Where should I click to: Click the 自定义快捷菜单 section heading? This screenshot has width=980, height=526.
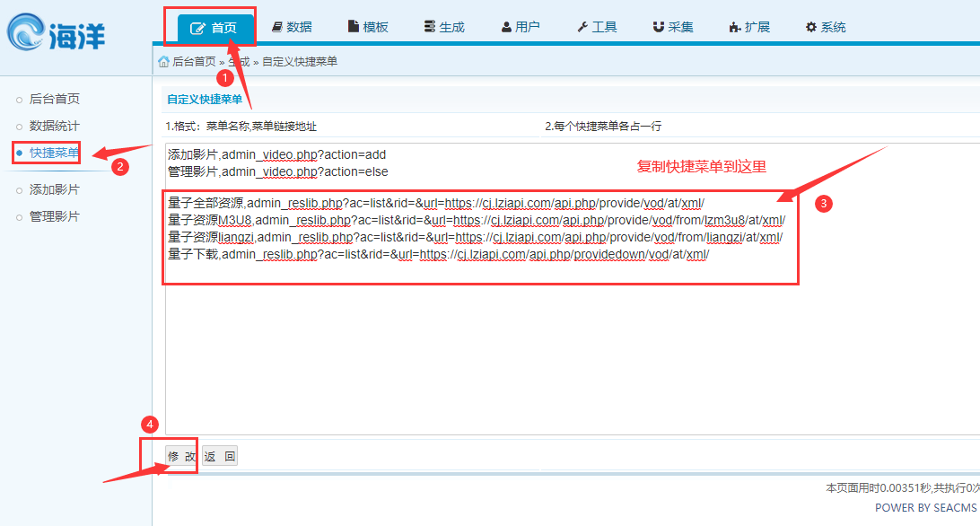(205, 100)
